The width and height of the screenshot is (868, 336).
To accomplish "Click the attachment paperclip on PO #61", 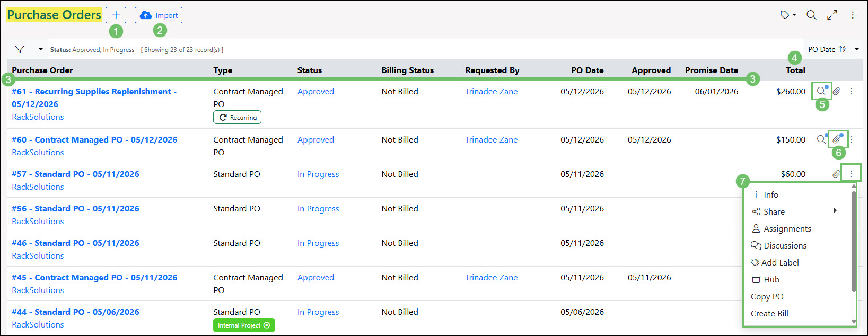I will coord(836,91).
